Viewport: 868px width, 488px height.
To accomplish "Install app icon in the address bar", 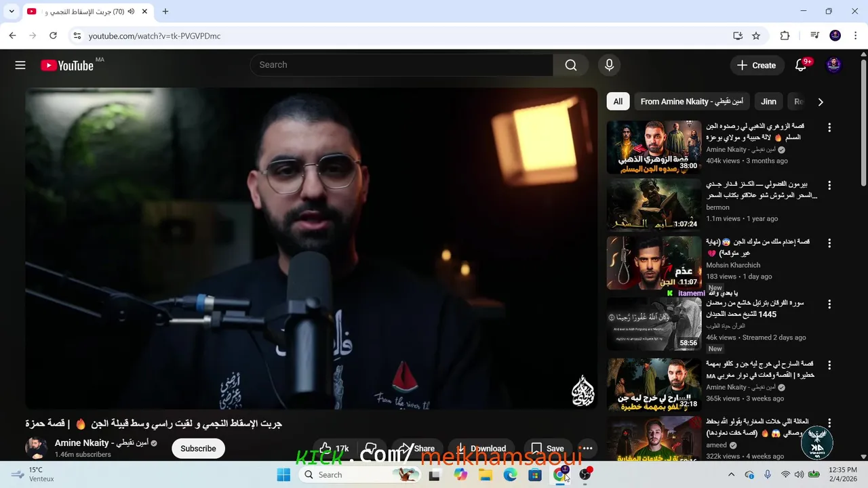I will click(x=738, y=36).
